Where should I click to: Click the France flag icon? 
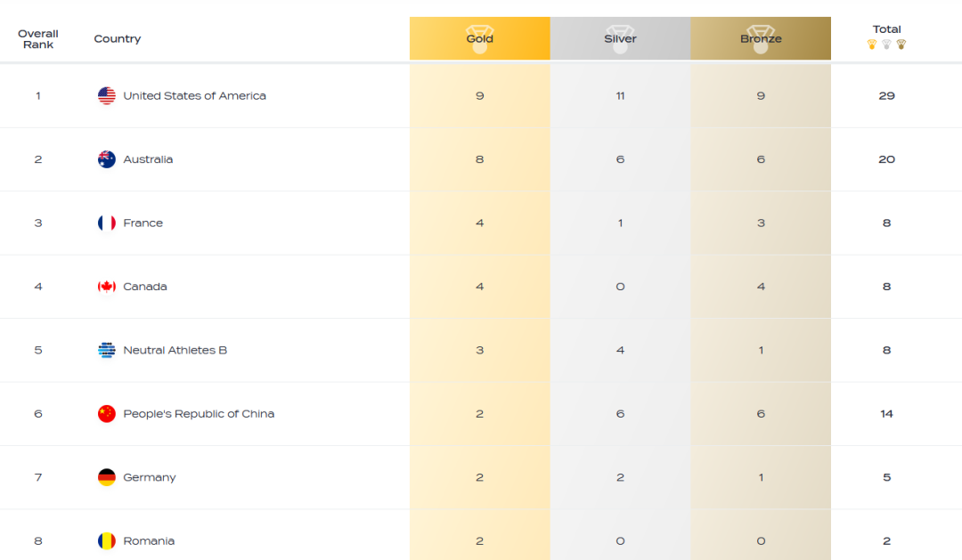tap(107, 223)
